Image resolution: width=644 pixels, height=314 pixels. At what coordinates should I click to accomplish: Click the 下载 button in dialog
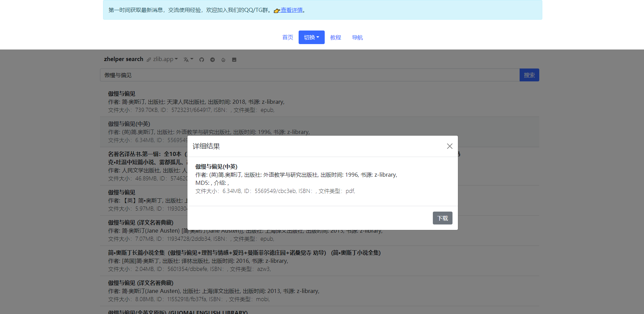click(443, 218)
